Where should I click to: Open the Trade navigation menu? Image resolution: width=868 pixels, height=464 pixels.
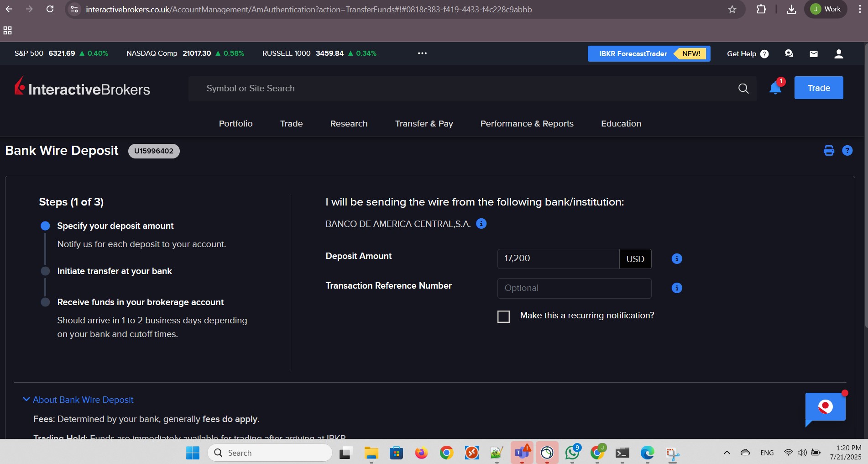pyautogui.click(x=291, y=124)
